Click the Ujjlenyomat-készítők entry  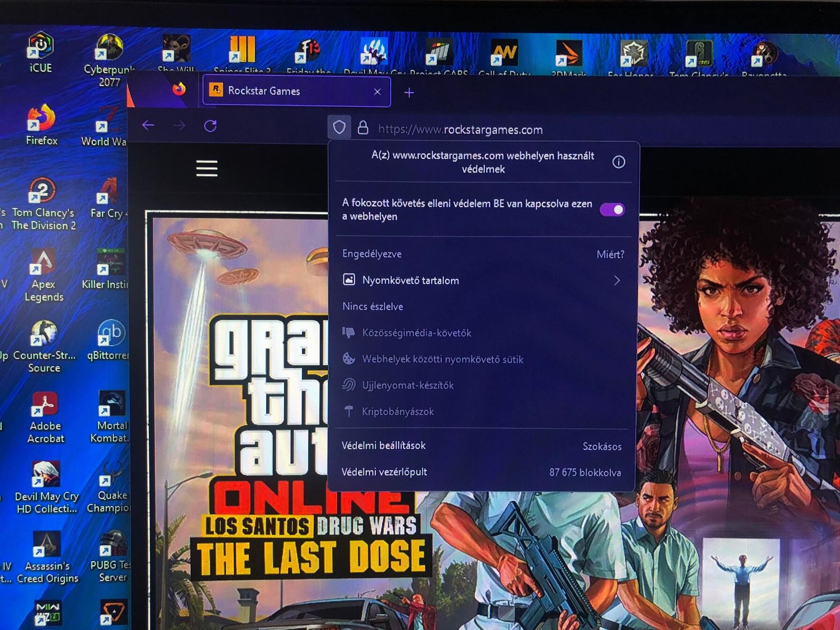tap(398, 385)
